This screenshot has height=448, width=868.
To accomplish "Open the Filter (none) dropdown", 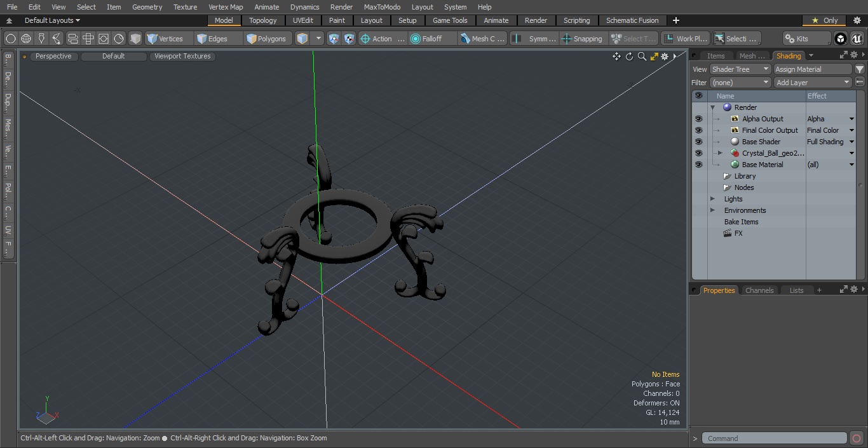I will click(740, 83).
